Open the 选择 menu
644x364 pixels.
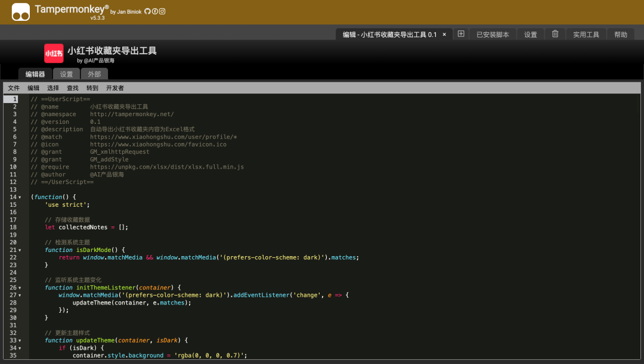53,88
